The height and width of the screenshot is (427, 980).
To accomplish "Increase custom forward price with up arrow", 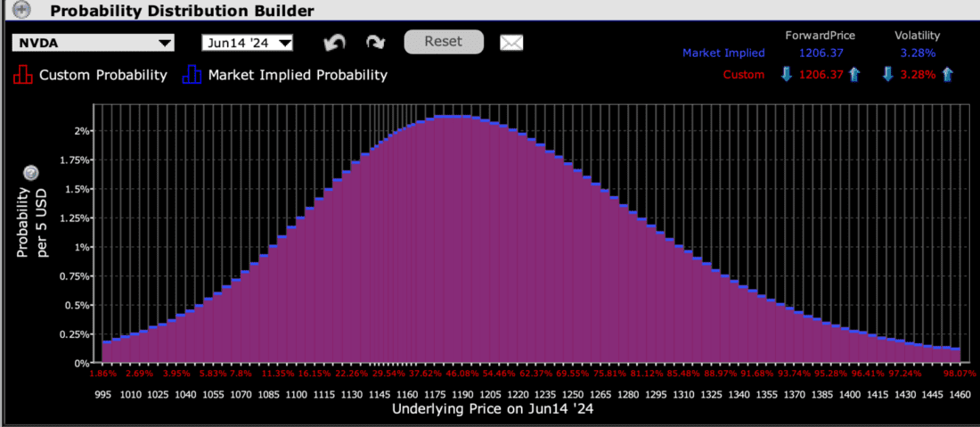I will point(854,74).
